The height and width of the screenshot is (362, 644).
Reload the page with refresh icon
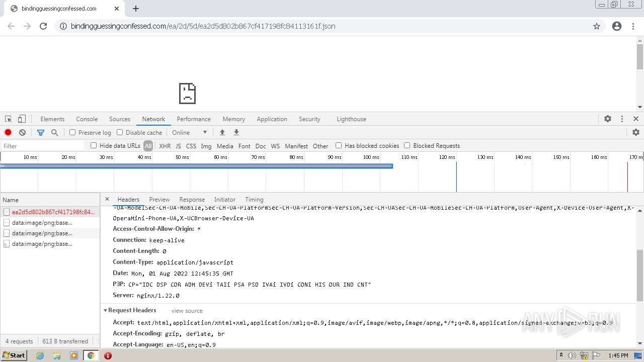click(x=43, y=26)
